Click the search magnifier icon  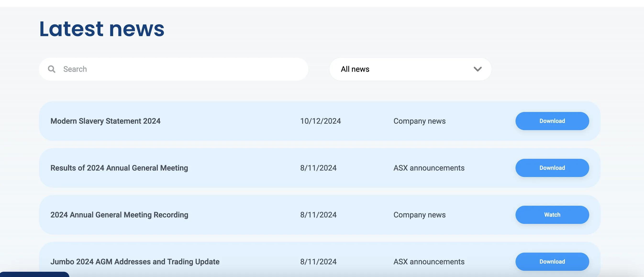pyautogui.click(x=51, y=69)
